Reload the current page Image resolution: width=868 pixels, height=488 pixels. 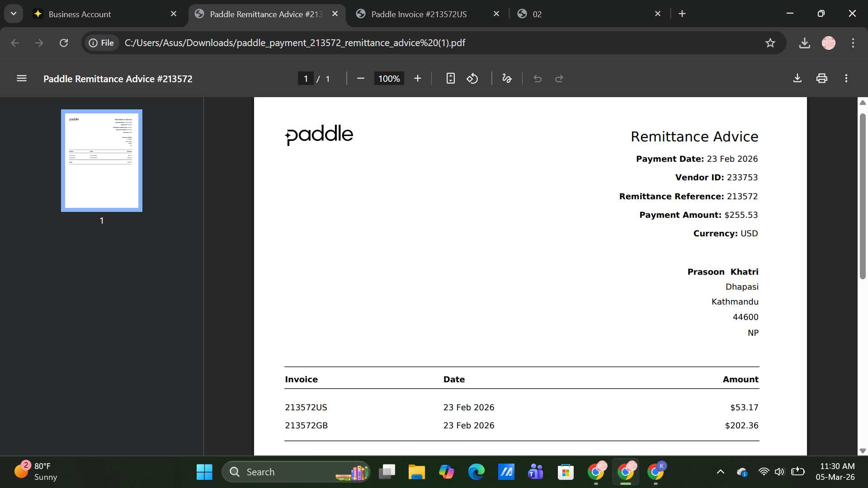click(64, 43)
